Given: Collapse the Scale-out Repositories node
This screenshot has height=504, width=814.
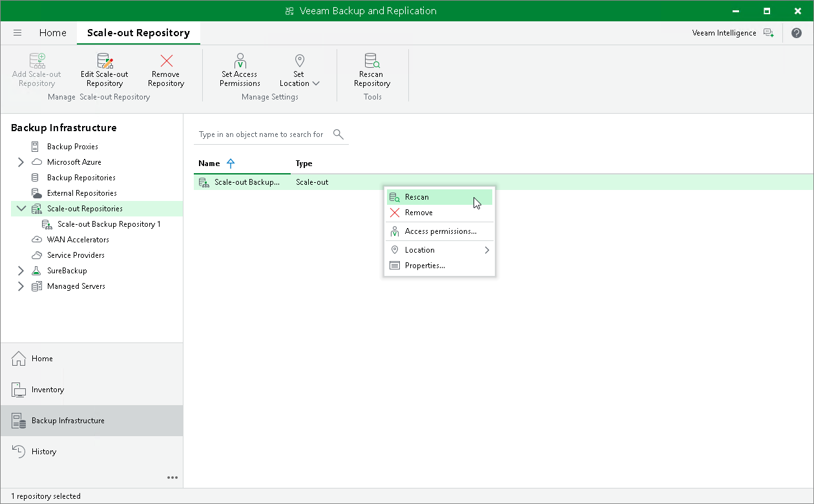Looking at the screenshot, I should (21, 209).
